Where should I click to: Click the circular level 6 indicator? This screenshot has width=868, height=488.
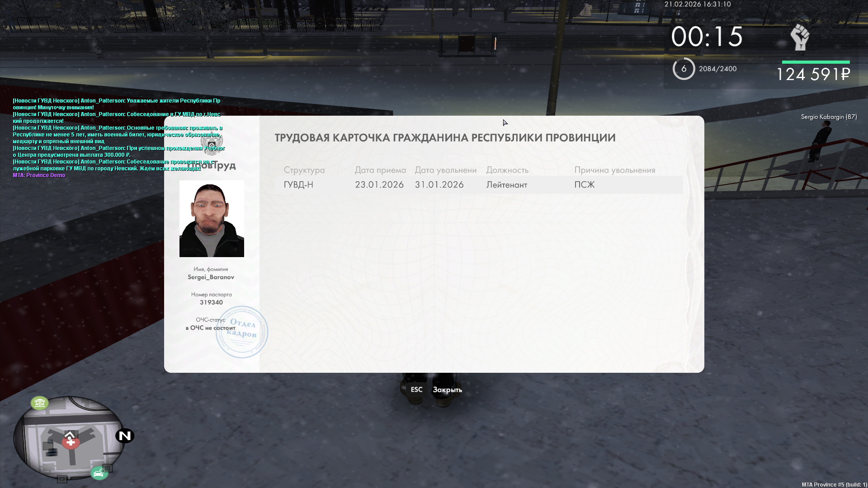click(x=684, y=69)
